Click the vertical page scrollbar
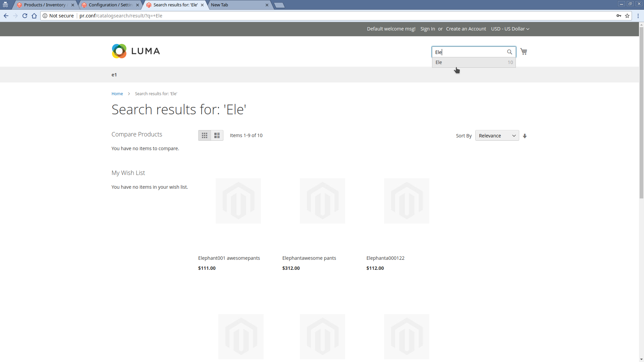The width and height of the screenshot is (644, 362). [641, 112]
